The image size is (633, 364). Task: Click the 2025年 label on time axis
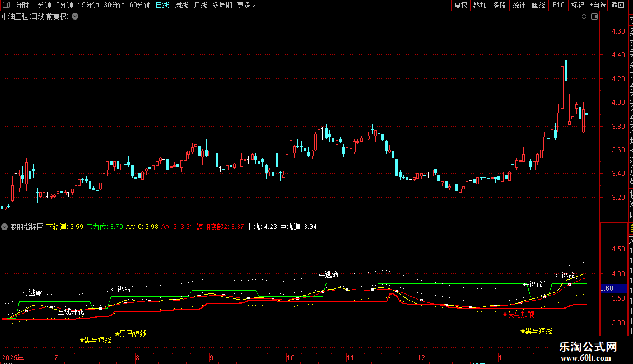(13, 357)
